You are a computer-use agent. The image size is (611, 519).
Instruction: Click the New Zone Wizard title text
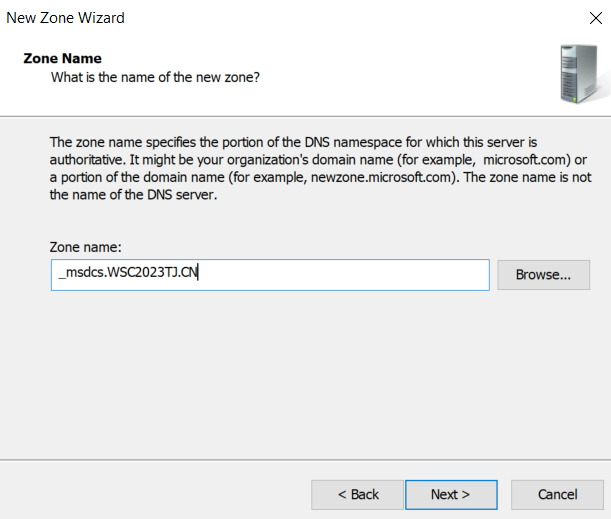[x=65, y=18]
